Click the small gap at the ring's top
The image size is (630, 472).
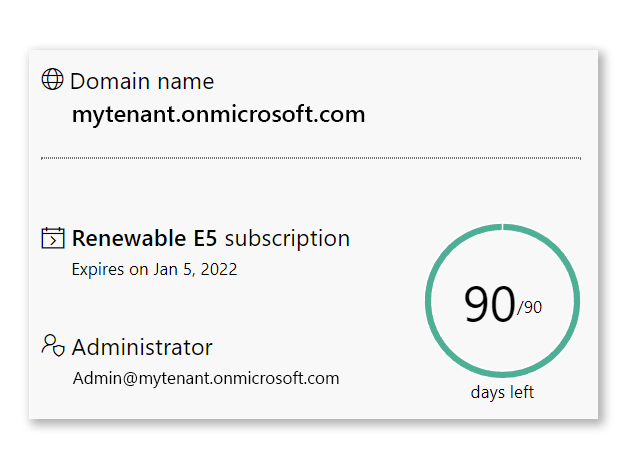[502, 226]
